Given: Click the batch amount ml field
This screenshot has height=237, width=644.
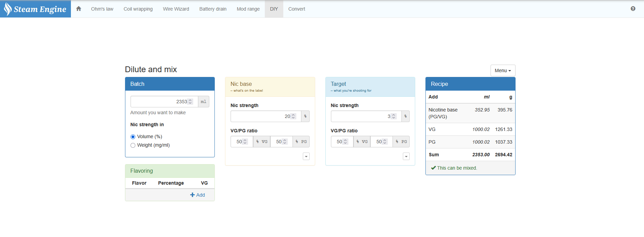Looking at the screenshot, I should point(159,102).
